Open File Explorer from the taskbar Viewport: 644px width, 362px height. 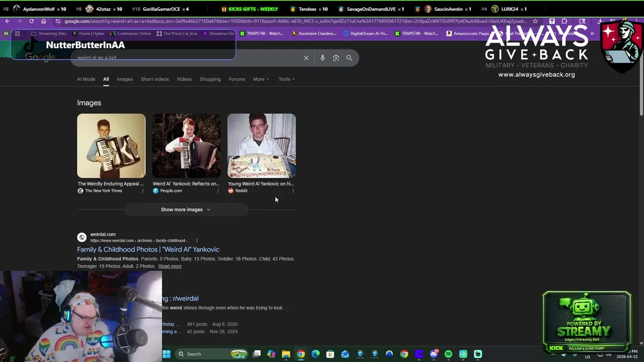click(286, 354)
